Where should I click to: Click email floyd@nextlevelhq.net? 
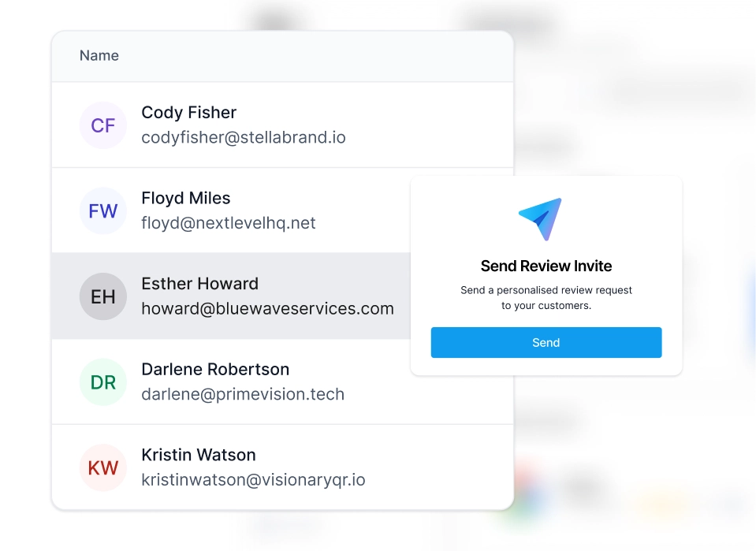coord(229,223)
